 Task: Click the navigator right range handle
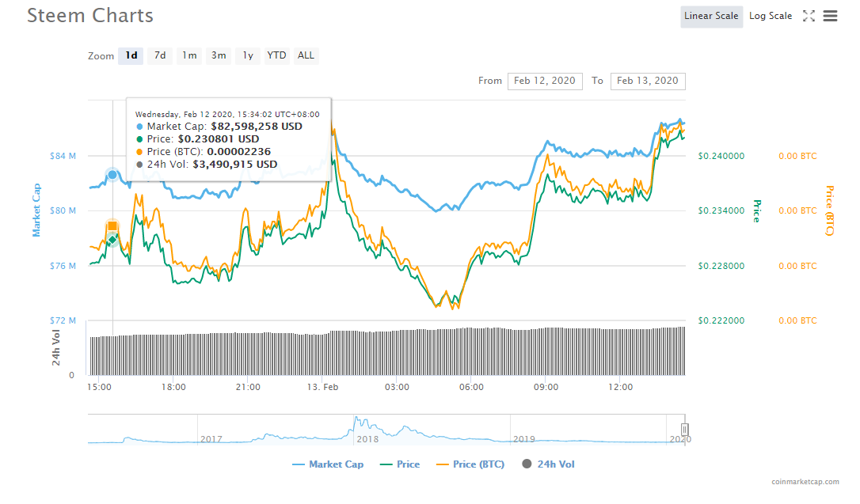684,430
